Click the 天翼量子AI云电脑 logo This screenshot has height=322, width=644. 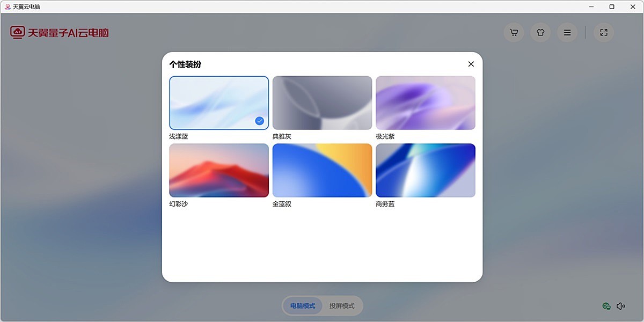59,32
